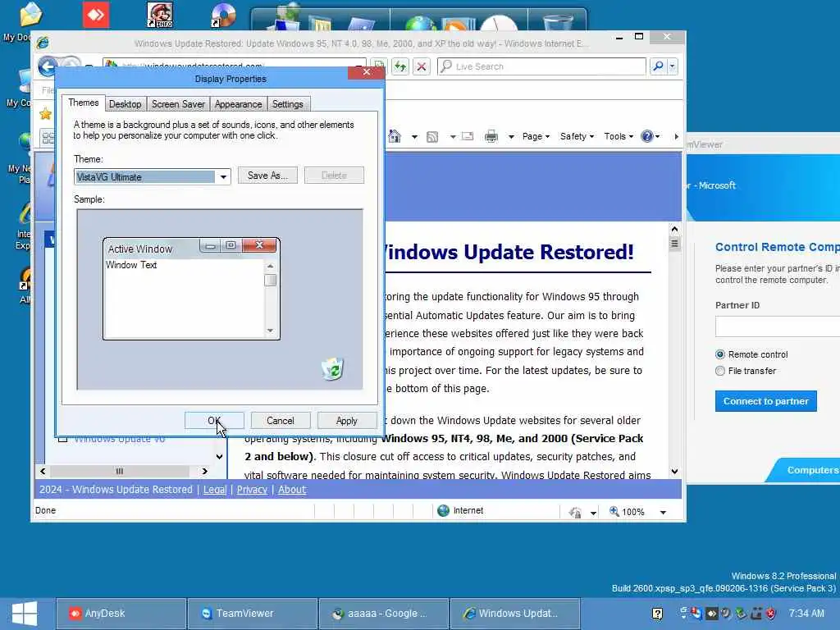The height and width of the screenshot is (630, 840).
Task: Open the zoom level dropdown at 100%
Action: point(663,512)
